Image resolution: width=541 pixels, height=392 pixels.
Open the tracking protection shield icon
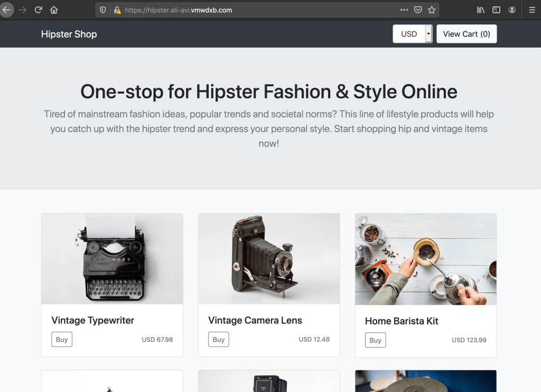(103, 10)
